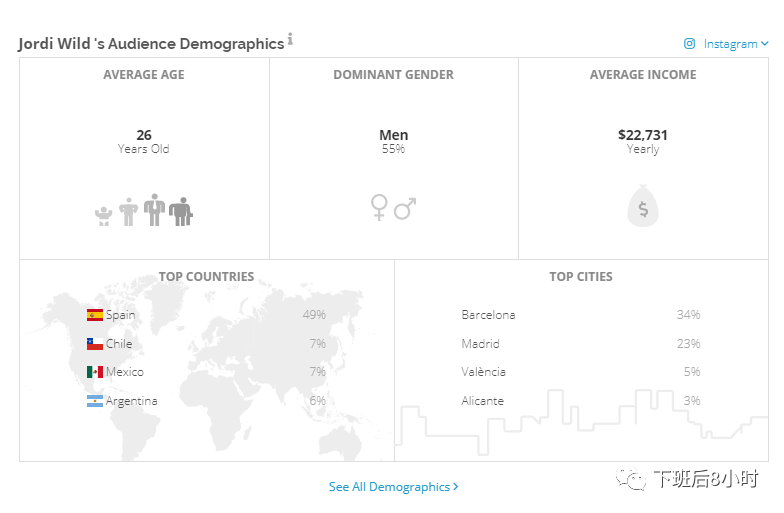Click the gender symbols icon
Viewport: 784px width, 513px height.
tap(393, 208)
